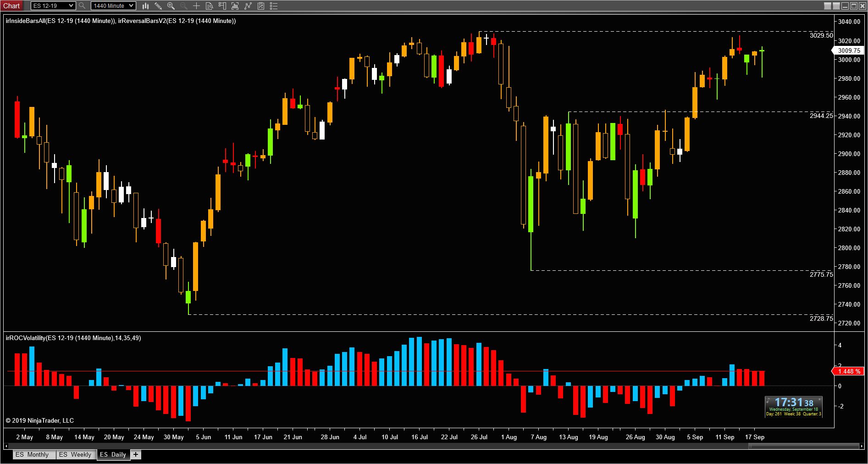Select the irInsideBarsAll indicator label

(x=60, y=21)
